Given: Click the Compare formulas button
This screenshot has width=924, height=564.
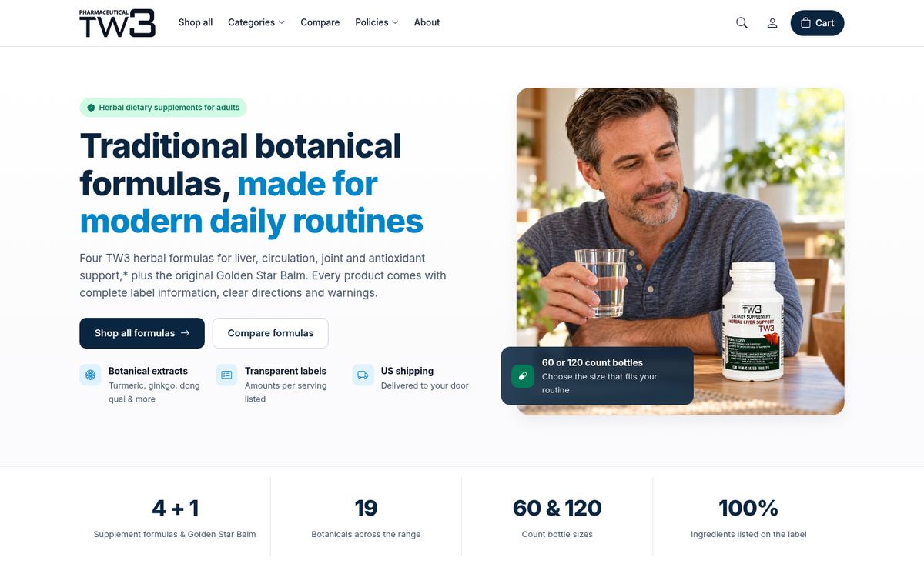Looking at the screenshot, I should point(270,333).
